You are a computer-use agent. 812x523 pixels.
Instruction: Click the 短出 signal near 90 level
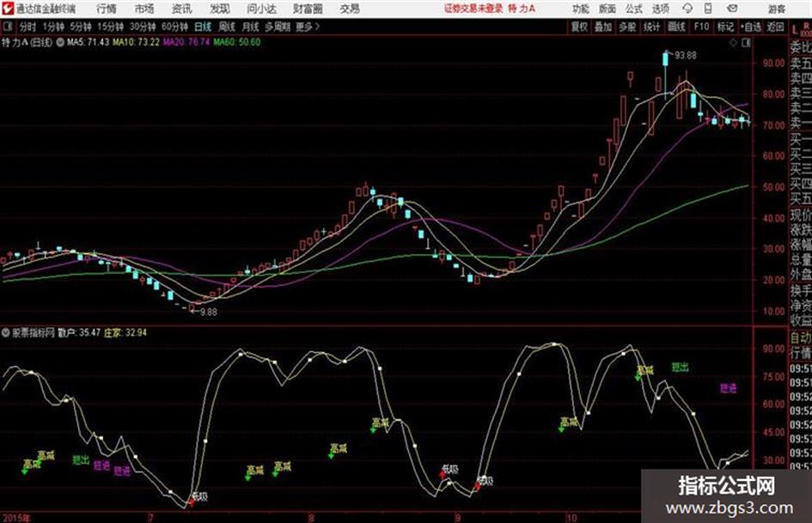(680, 368)
